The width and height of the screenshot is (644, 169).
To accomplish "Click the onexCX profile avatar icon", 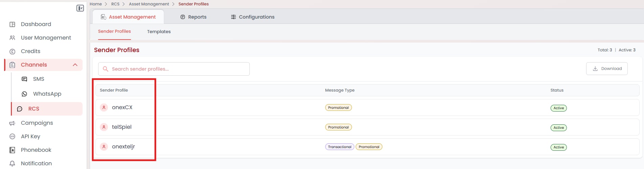I will (104, 107).
